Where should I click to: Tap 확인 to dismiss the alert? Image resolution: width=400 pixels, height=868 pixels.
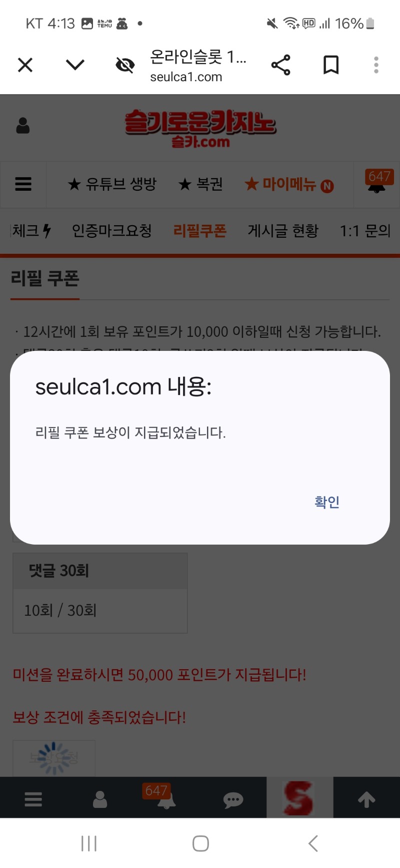point(327,502)
